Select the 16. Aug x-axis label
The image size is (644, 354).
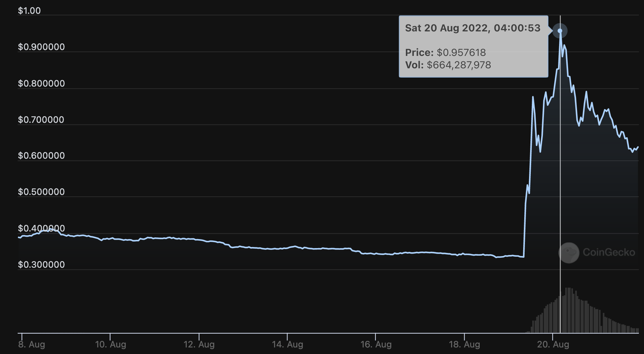pyautogui.click(x=376, y=344)
